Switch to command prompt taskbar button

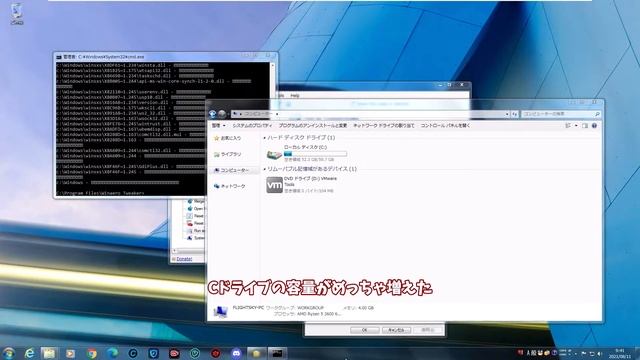(x=278, y=353)
